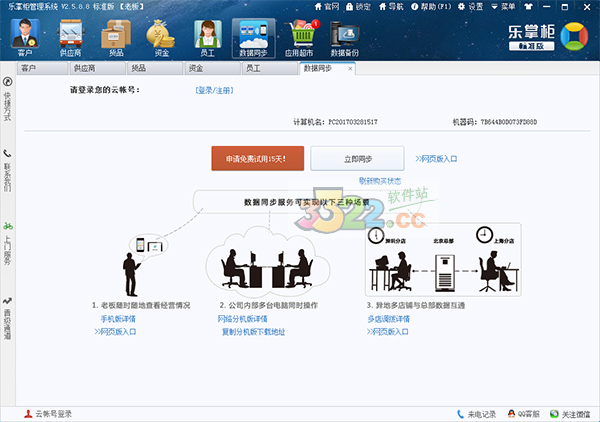Screen dimensions: 600x422
Task: Open 网页版入口 link under scenario 3
Action: click(387, 332)
